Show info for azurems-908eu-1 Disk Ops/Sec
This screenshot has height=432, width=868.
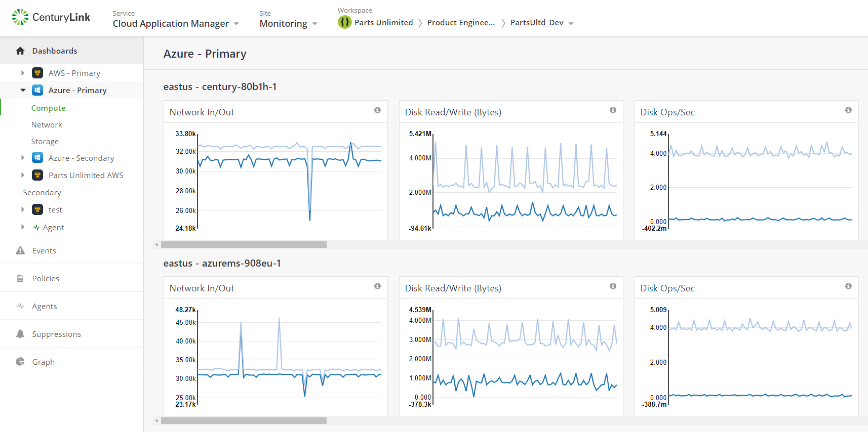[848, 286]
